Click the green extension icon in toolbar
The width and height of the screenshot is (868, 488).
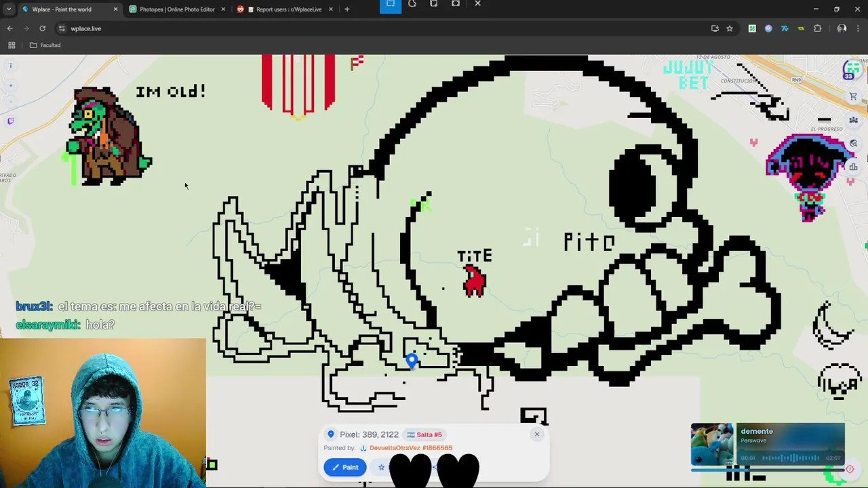[x=752, y=28]
